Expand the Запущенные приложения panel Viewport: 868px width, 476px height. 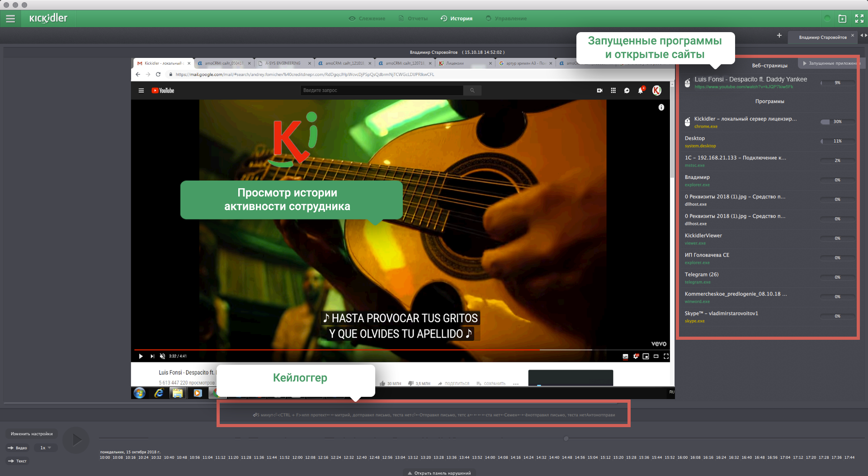click(831, 63)
